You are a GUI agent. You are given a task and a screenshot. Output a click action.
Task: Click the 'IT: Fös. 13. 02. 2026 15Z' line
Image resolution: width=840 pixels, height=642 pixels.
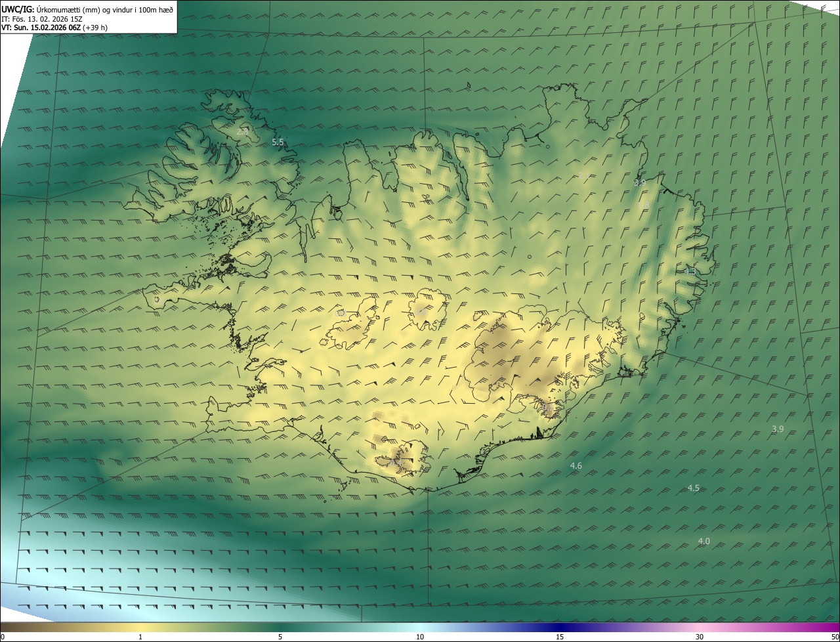(x=41, y=18)
